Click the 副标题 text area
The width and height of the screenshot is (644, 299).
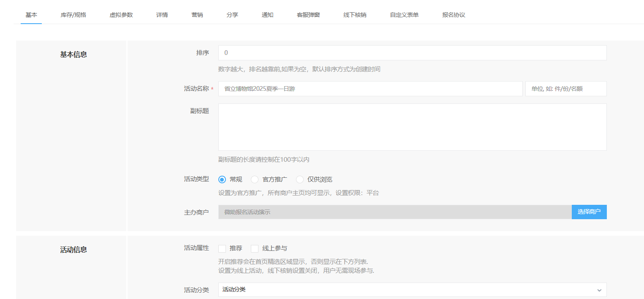click(x=412, y=127)
